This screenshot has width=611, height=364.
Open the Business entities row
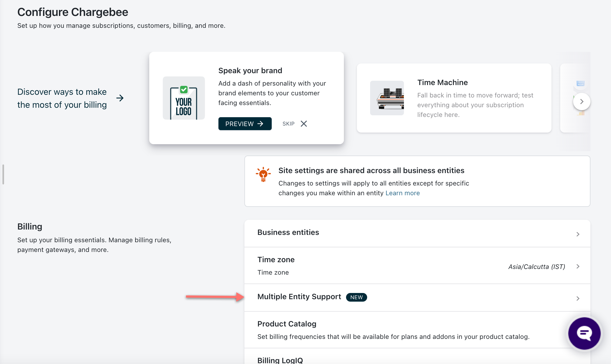coord(417,233)
